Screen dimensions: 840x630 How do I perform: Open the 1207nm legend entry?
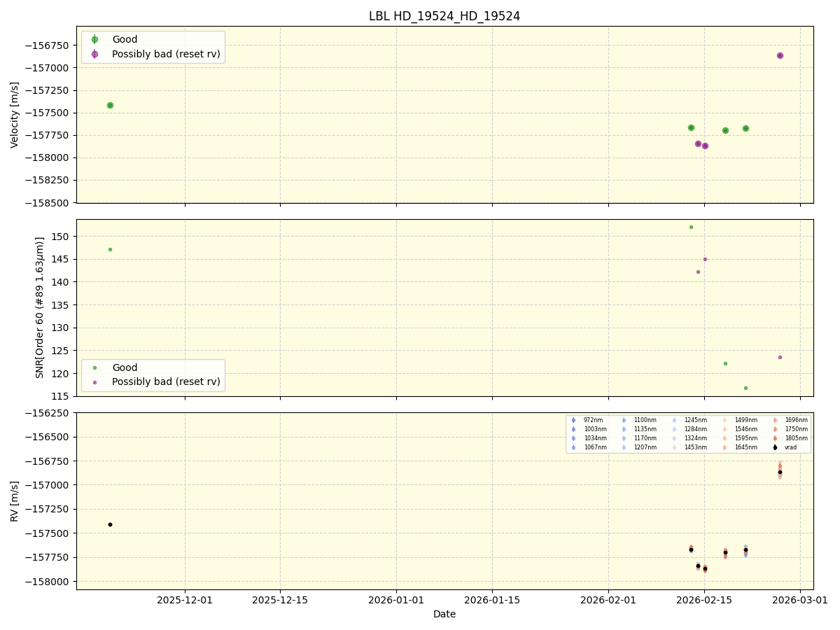(646, 447)
